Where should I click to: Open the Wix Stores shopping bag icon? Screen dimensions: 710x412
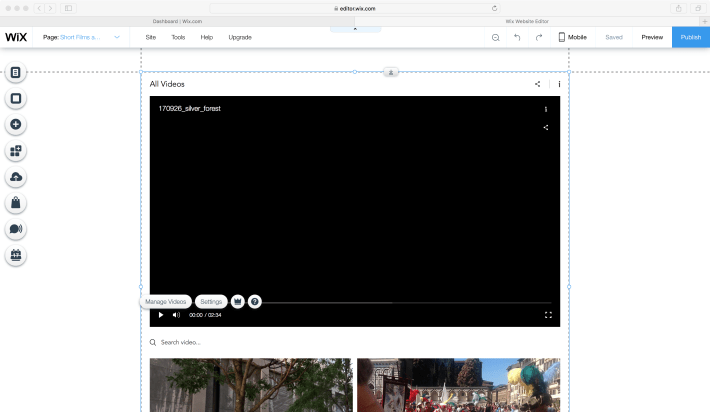point(16,203)
